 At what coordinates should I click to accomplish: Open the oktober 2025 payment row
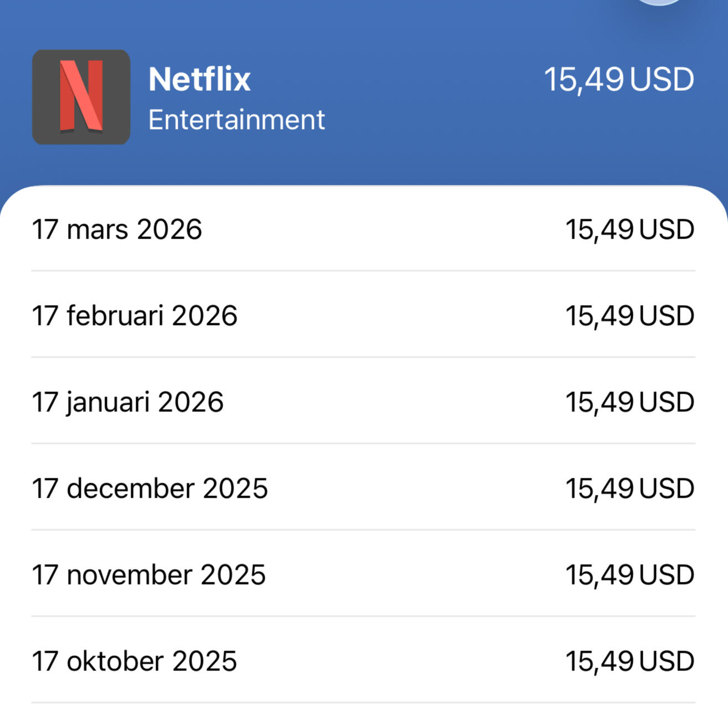click(363, 661)
